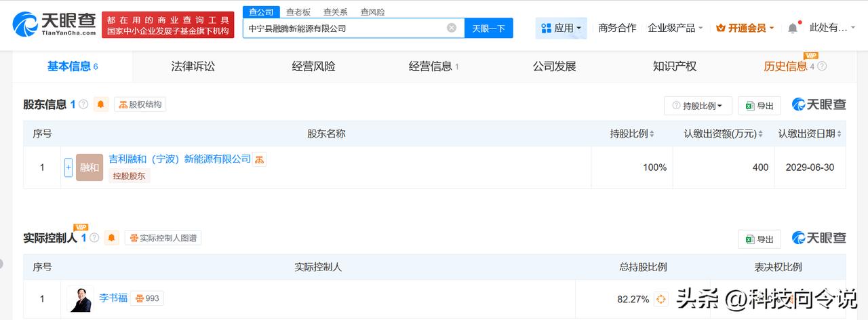Click the Tianyancha logo at top left

point(54,24)
